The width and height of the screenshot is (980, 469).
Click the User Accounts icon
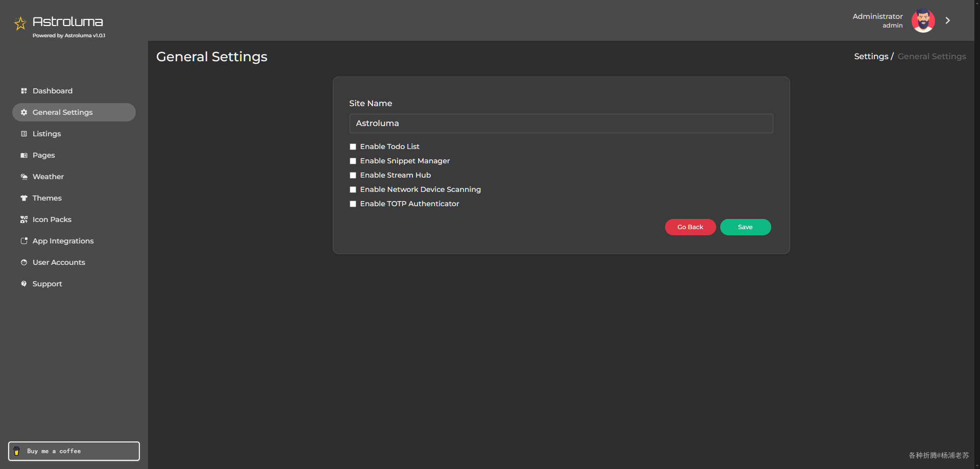[24, 262]
